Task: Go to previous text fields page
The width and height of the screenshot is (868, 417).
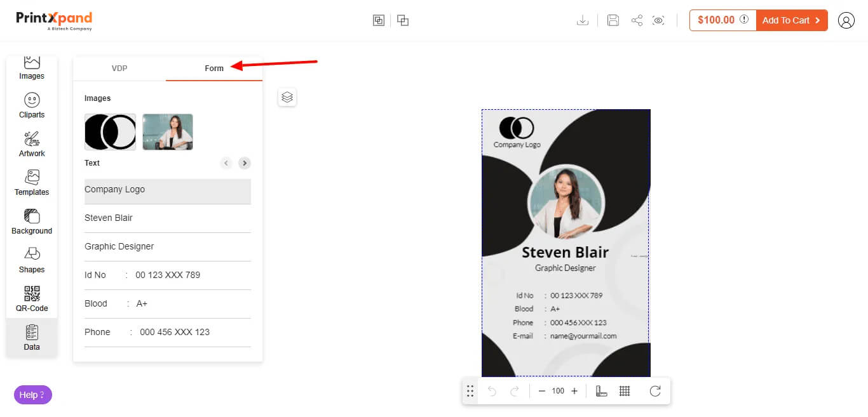Action: click(226, 163)
